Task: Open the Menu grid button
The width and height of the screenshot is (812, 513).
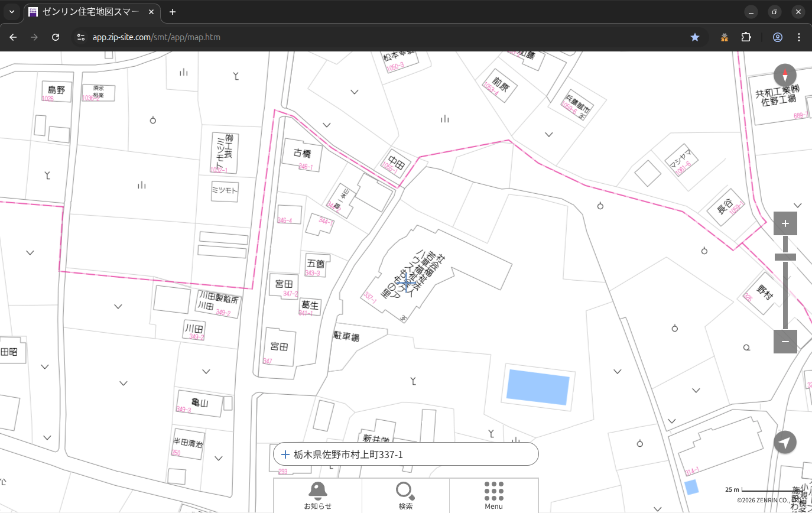Action: coord(493,495)
